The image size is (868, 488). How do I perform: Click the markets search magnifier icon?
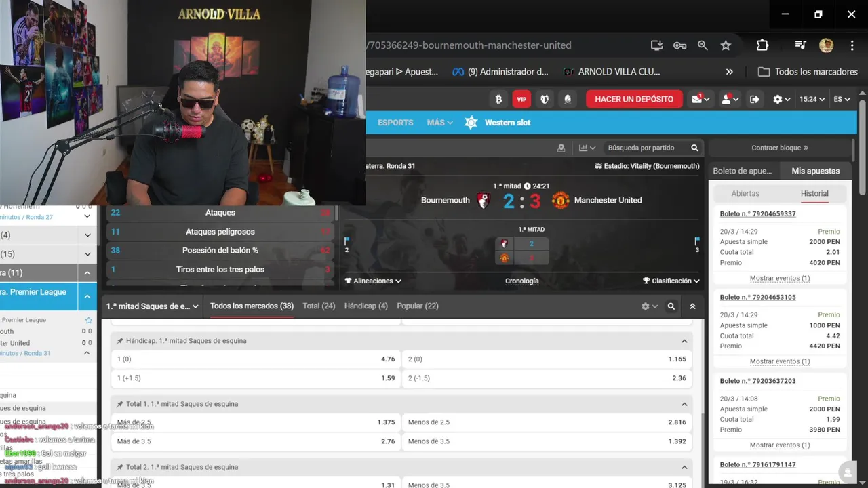click(x=671, y=306)
